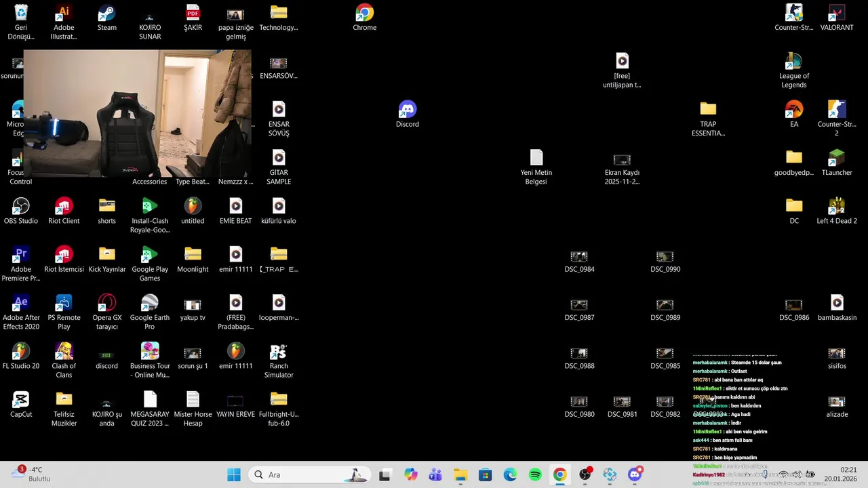
Task: Open the DSC_0987 video file
Action: click(579, 310)
